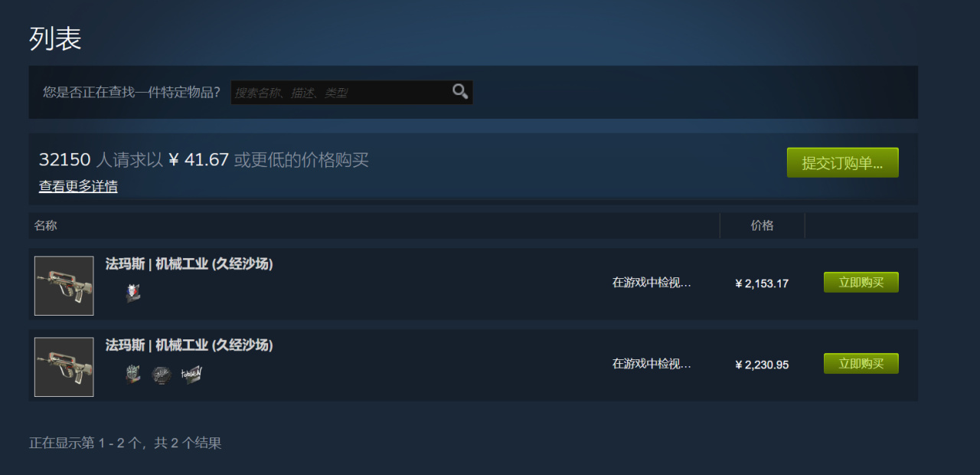Focus the 搜索名称、描述、类型 search field
The height and width of the screenshot is (475, 980).
[341, 93]
